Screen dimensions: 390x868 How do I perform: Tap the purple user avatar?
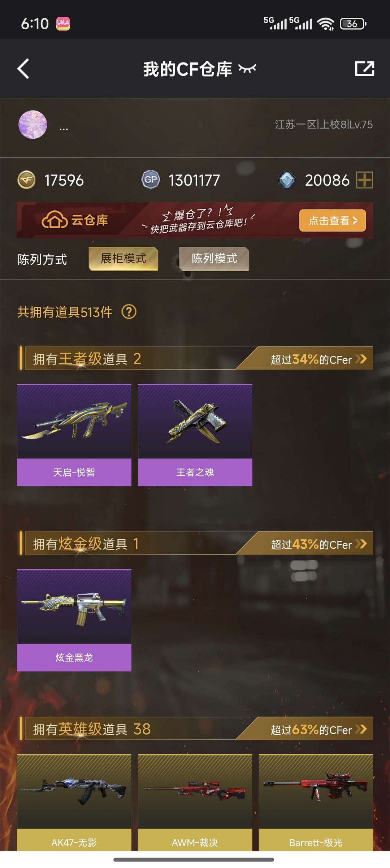coord(32,125)
